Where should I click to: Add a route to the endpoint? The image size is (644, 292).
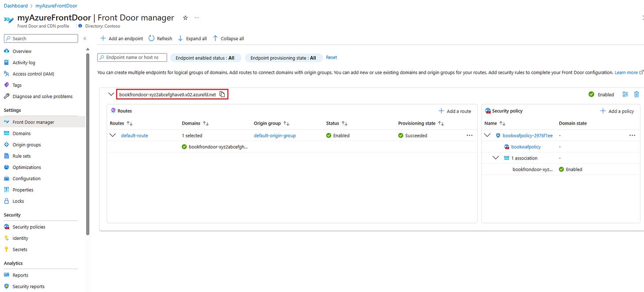(455, 111)
